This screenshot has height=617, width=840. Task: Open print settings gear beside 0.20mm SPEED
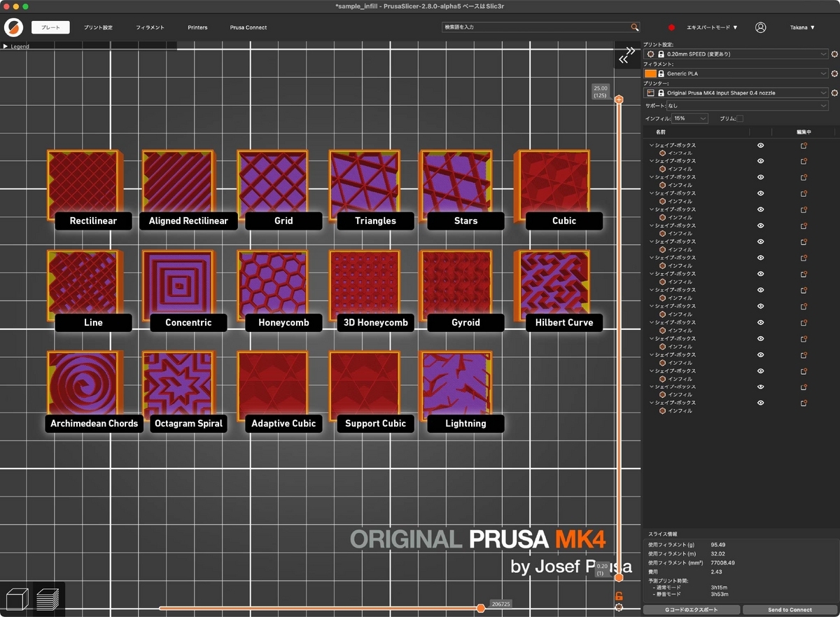834,53
